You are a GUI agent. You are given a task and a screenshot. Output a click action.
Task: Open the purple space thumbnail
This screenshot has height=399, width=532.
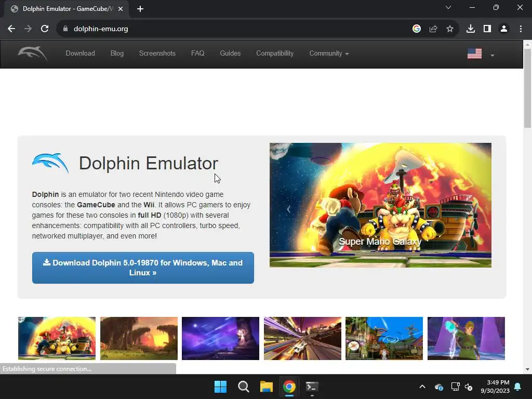pos(220,338)
